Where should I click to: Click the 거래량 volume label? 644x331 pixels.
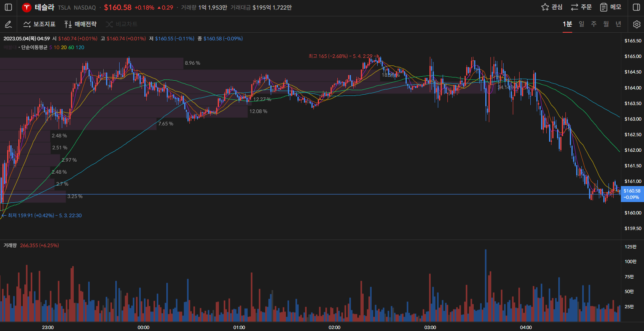[10, 246]
